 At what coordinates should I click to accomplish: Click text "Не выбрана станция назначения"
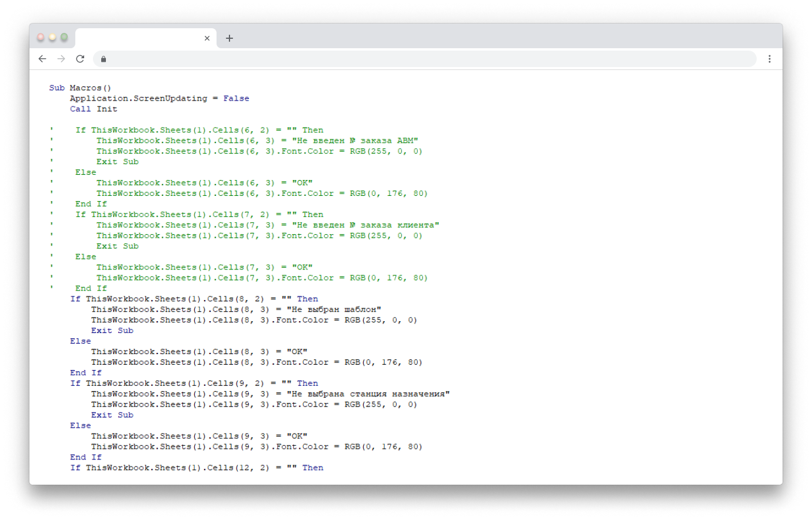tap(368, 394)
